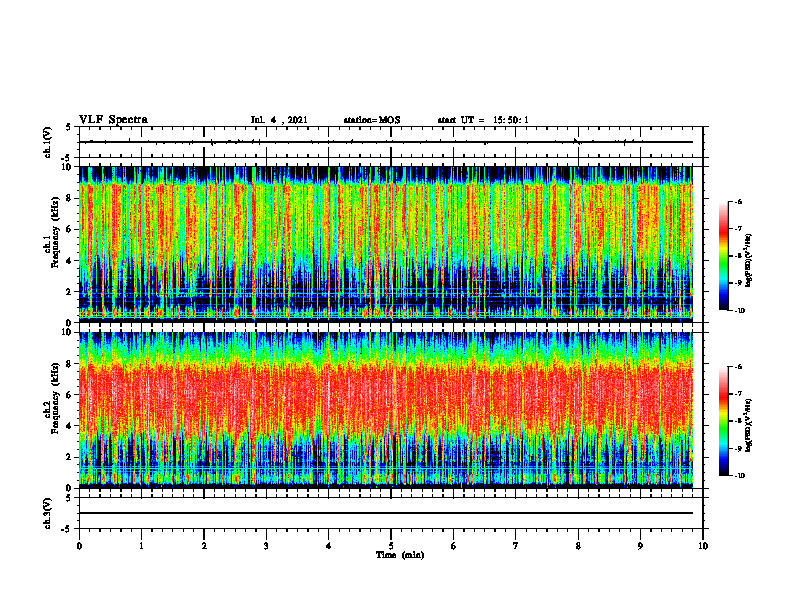Click the ch.3 voltage waveform trace
Screen dimensions: 792x612
[x=386, y=513]
